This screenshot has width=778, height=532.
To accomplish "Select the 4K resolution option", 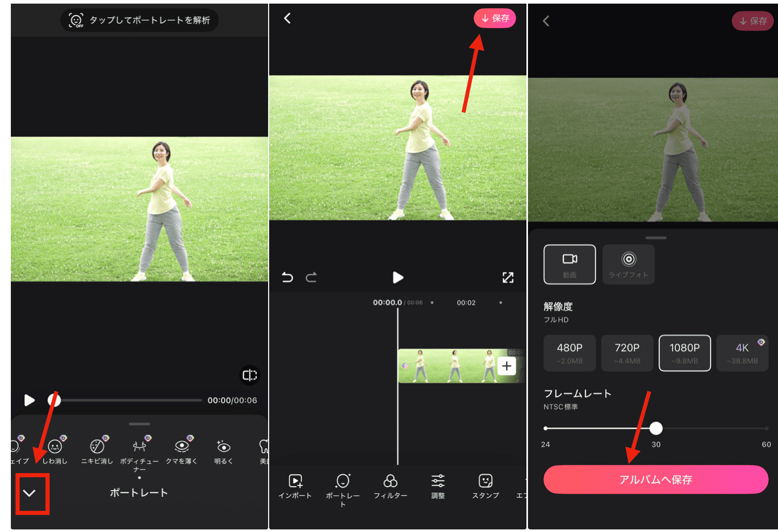I will [742, 353].
